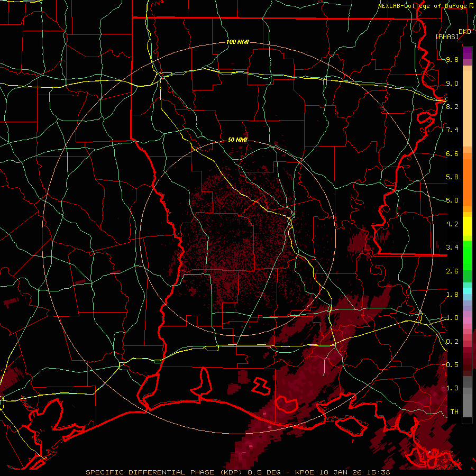Click the 3.4 scale value
The width and height of the screenshot is (476, 476).
(452, 248)
